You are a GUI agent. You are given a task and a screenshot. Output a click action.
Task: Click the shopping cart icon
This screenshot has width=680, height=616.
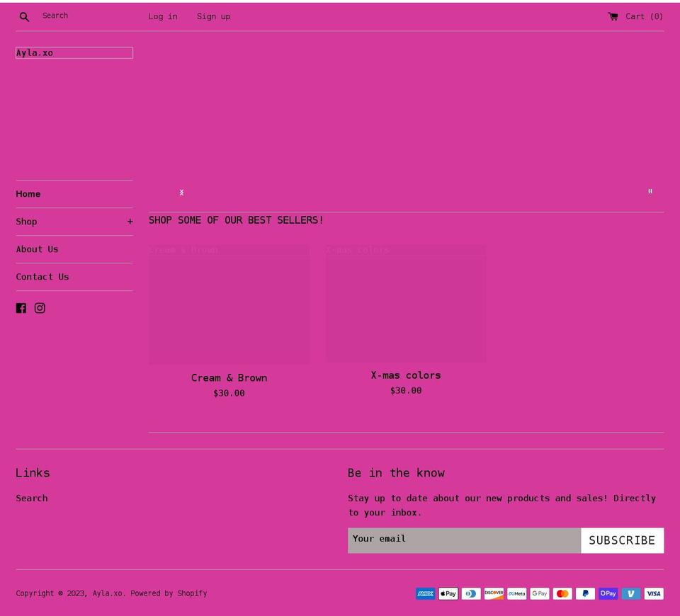pos(613,16)
